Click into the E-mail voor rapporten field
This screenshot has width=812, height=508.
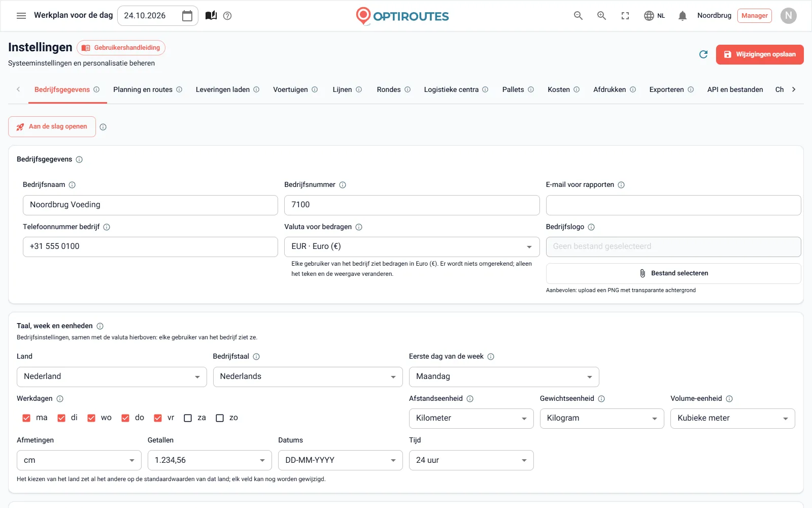[673, 205]
